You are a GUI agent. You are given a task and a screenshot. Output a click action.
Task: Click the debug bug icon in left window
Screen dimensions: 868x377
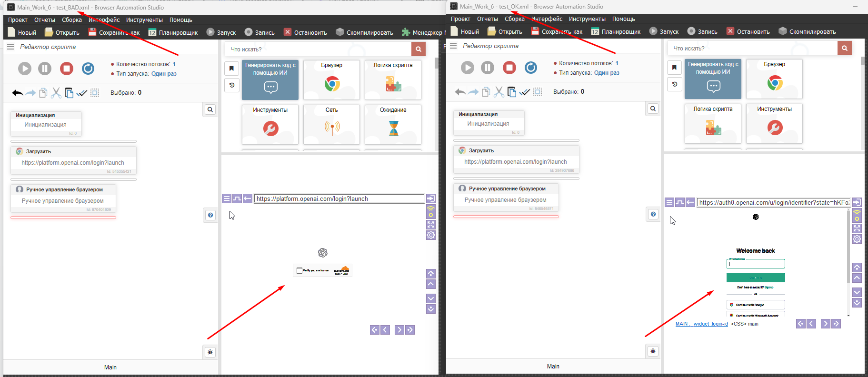point(210,352)
